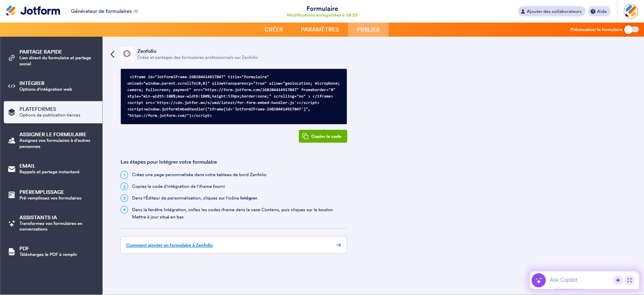The height and width of the screenshot is (295, 644).
Task: Click the Copier le code button
Action: (x=323, y=136)
